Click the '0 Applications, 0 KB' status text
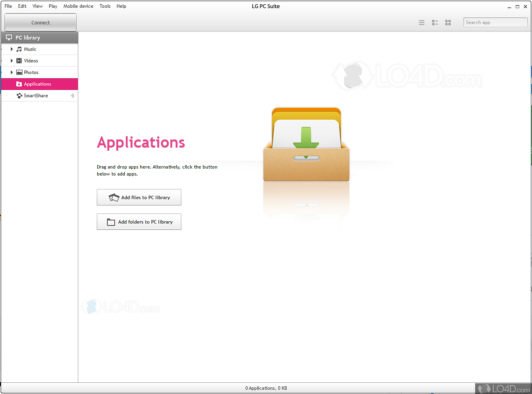 click(x=266, y=388)
